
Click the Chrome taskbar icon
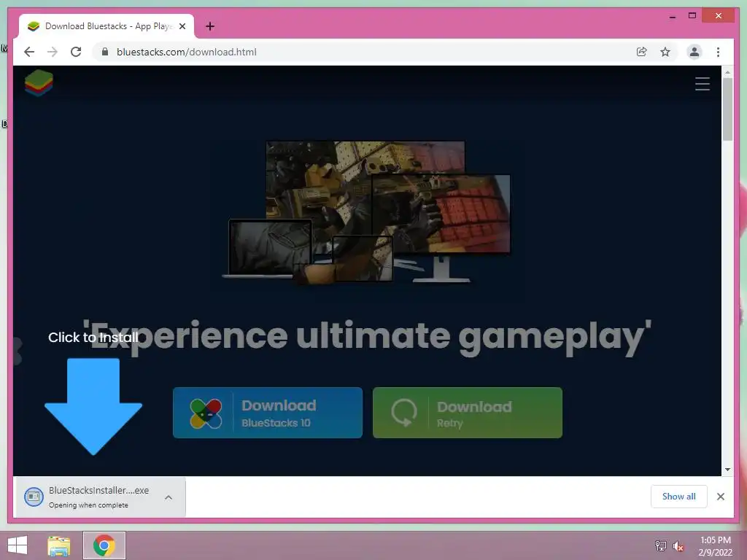[x=104, y=545]
